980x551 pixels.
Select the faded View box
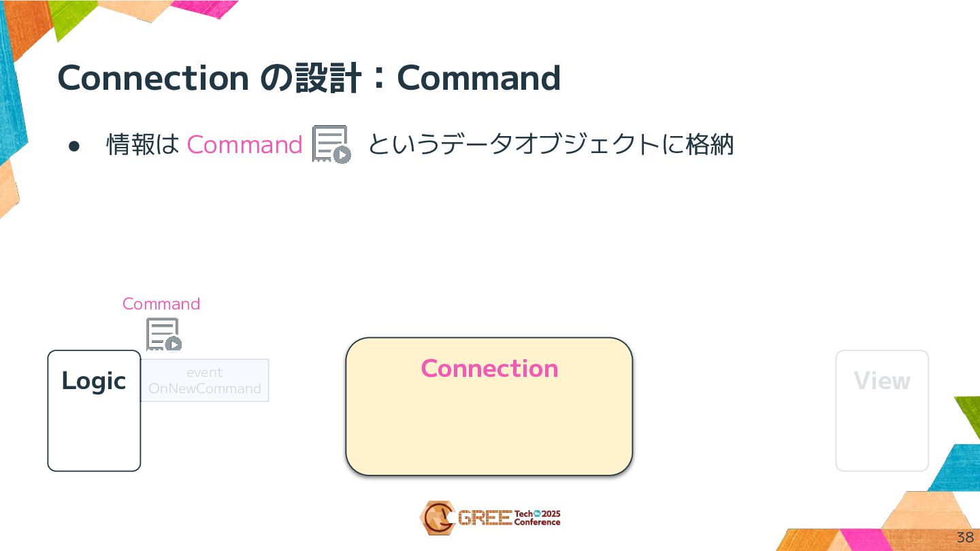[882, 410]
